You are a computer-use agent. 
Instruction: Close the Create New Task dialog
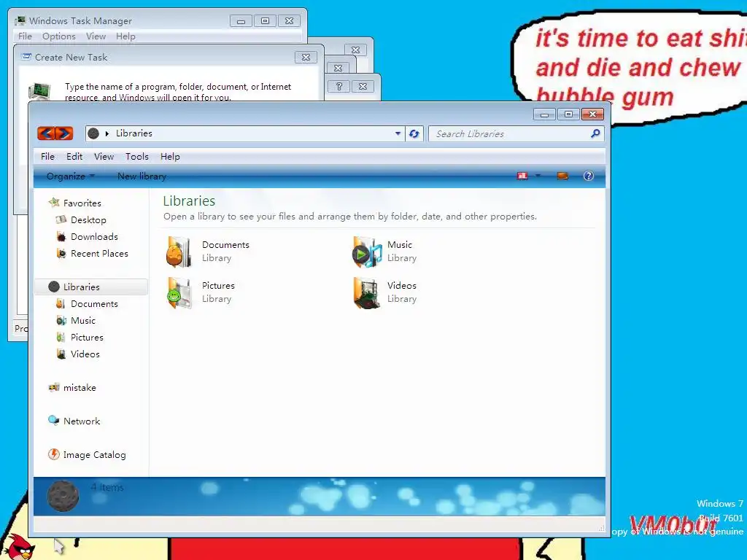click(306, 57)
